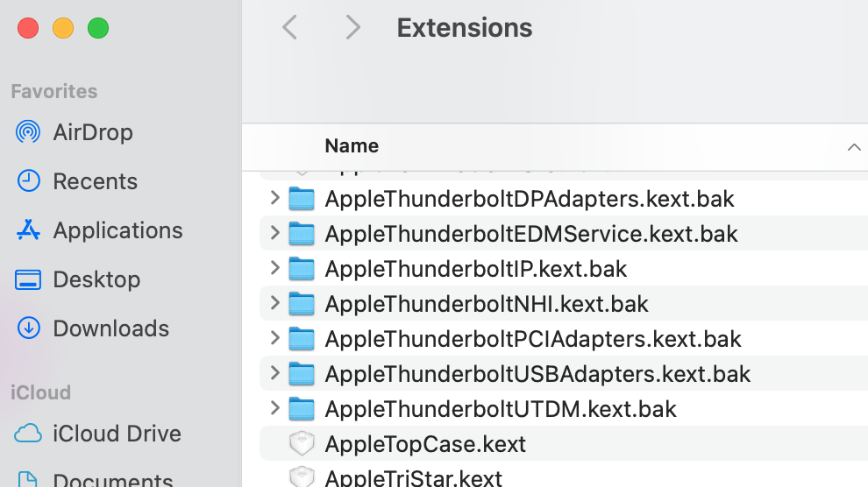
Task: Click the Recents clock icon
Action: [x=28, y=181]
